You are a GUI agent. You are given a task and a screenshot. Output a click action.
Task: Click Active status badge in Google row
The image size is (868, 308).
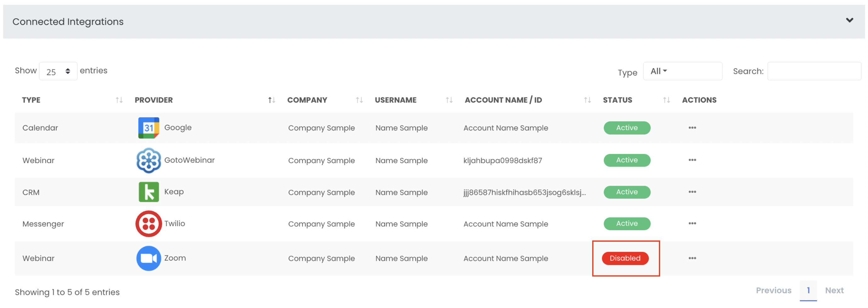627,128
